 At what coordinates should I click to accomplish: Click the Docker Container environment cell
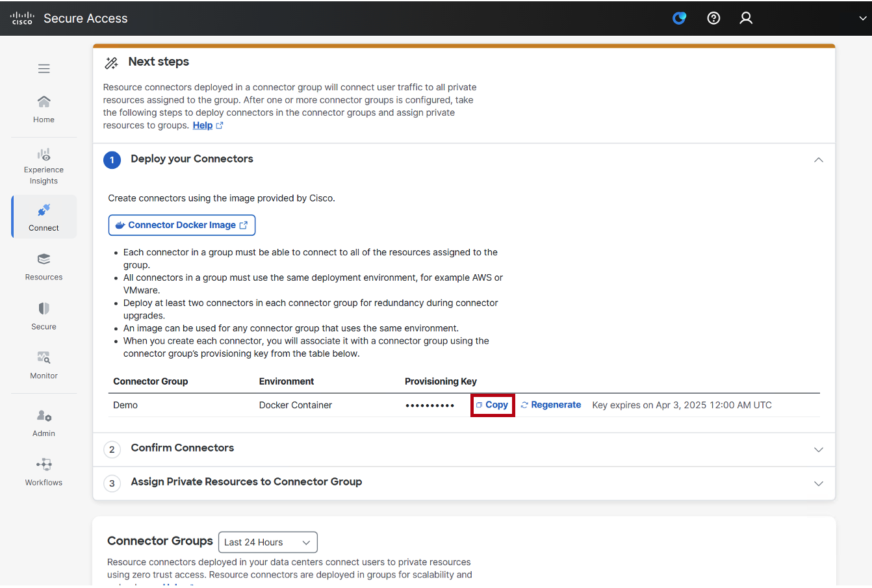pyautogui.click(x=296, y=405)
